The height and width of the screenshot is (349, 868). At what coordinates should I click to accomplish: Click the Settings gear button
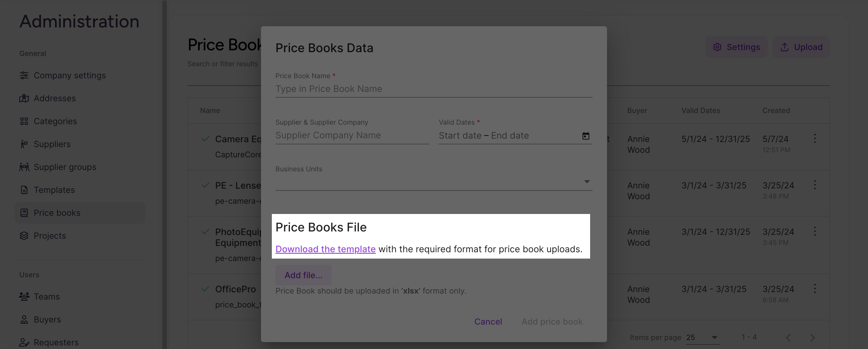tap(736, 47)
